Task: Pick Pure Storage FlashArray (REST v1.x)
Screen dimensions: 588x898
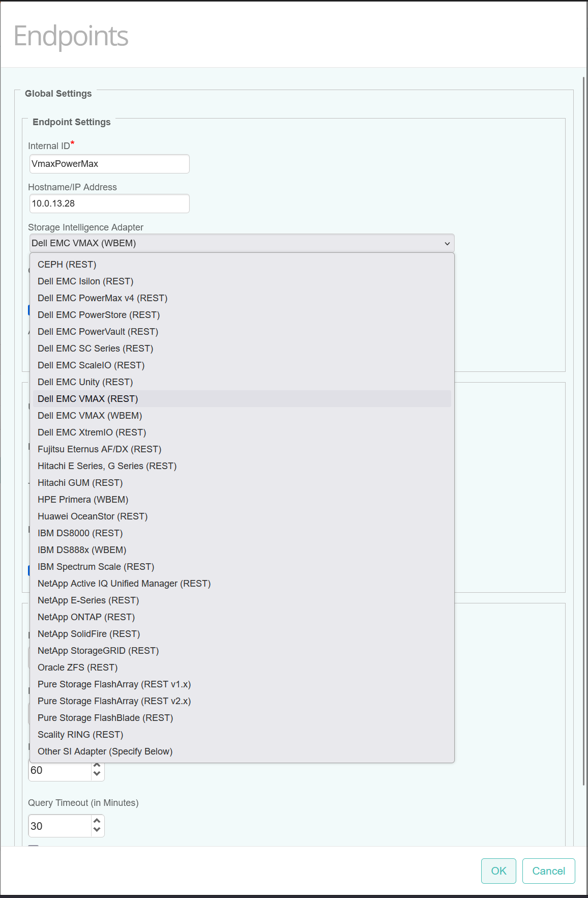Action: click(242, 684)
